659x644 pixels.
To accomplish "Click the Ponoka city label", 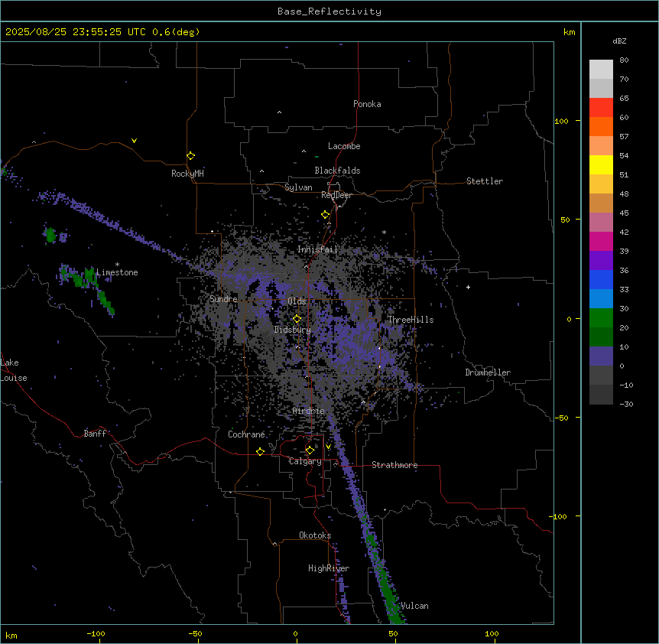I will point(367,104).
